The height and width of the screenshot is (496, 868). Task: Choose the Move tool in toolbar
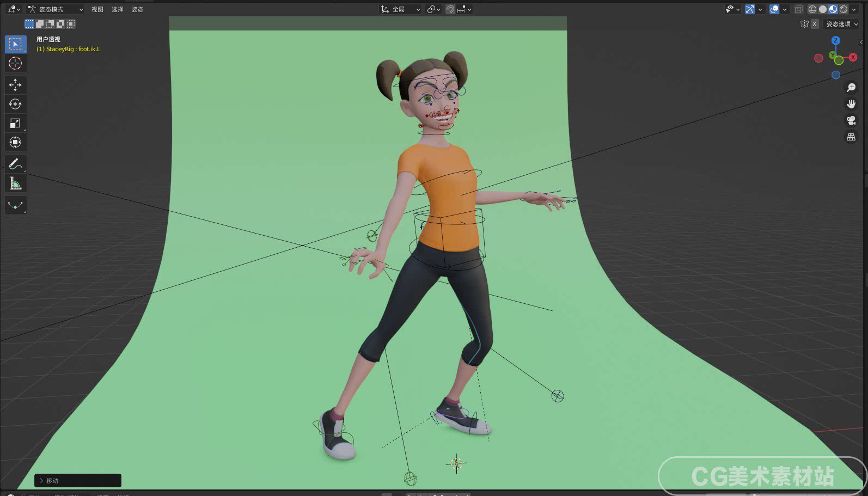coord(15,84)
